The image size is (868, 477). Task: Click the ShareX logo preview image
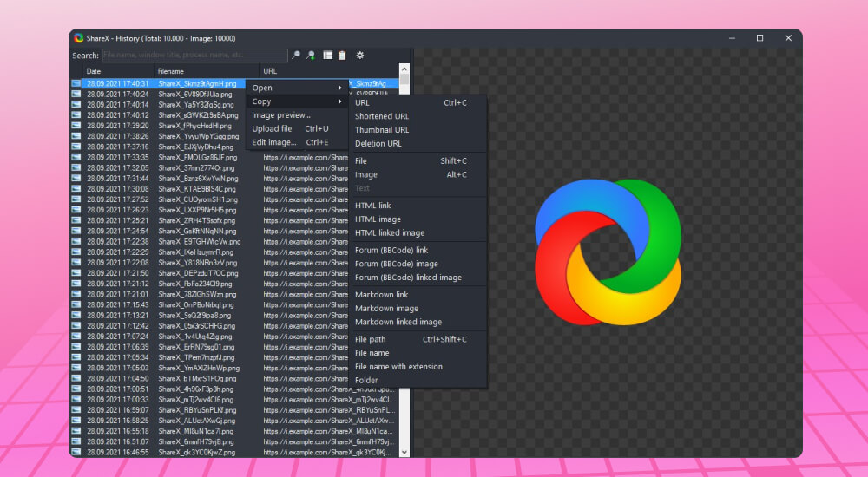tap(608, 252)
